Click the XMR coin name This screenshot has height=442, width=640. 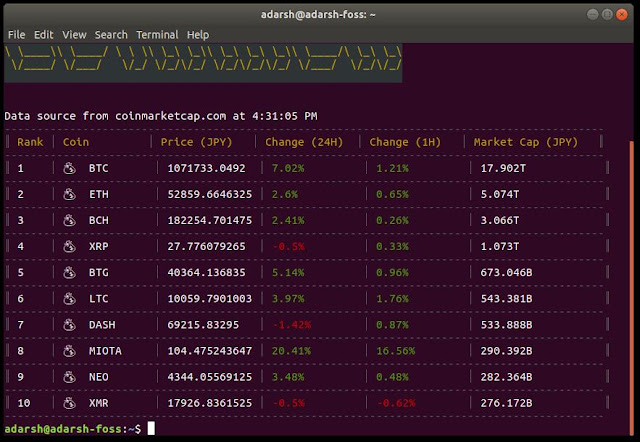[99, 403]
